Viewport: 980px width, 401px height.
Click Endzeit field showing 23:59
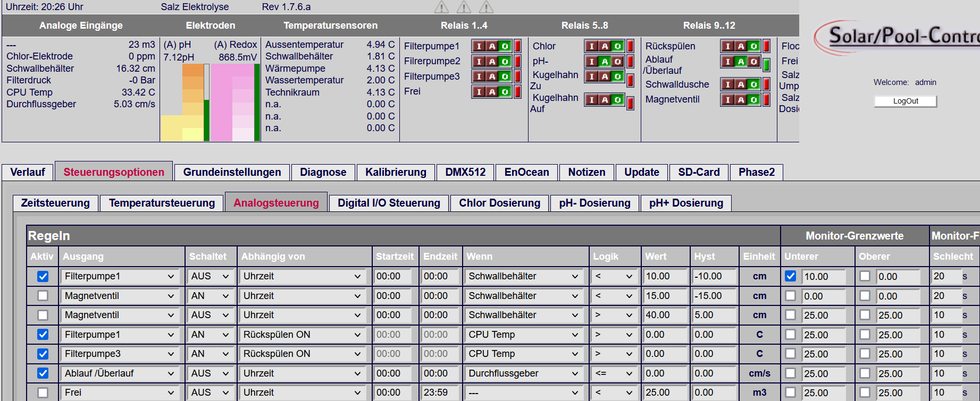click(440, 393)
